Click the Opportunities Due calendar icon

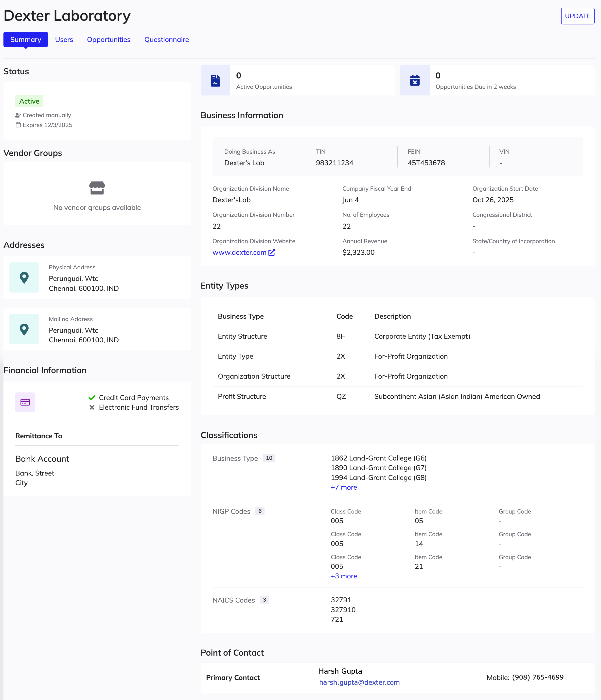pos(415,80)
